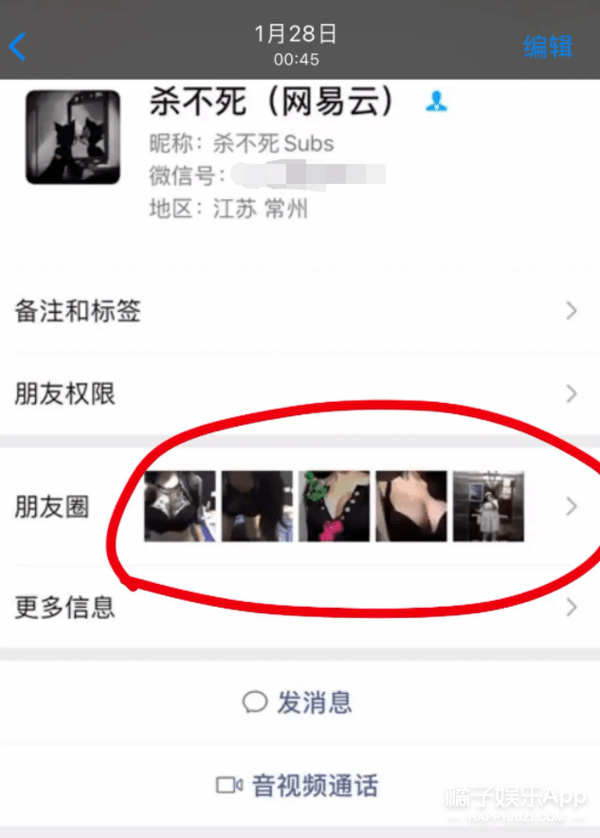Viewport: 600px width, 838px height.
Task: Tap the 编辑 edit button
Action: click(548, 46)
